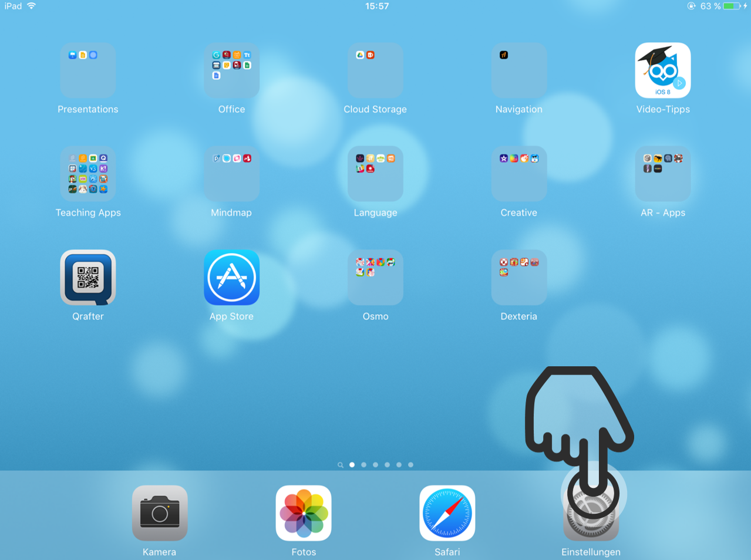Tap the 15:57 clock in status bar

click(x=377, y=6)
